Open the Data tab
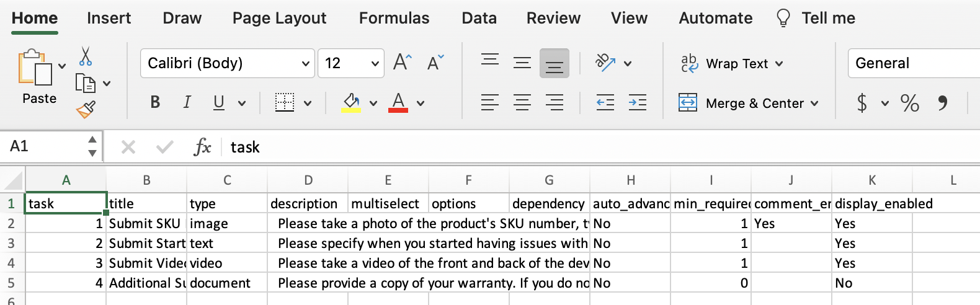 pos(479,18)
